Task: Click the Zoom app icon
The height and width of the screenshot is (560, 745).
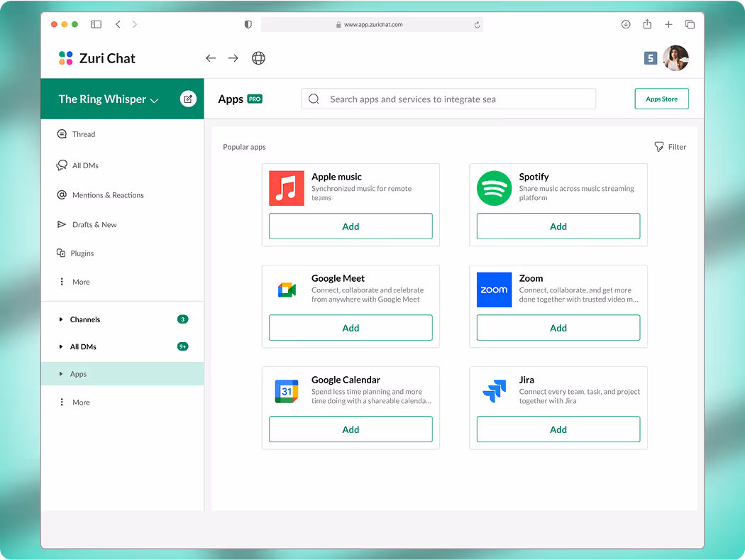Action: pos(494,290)
